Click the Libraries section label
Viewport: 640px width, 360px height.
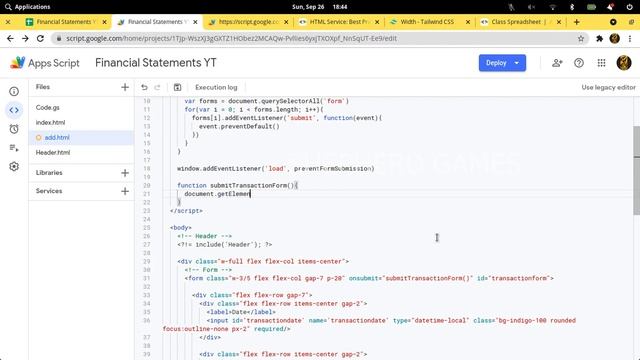pos(49,173)
